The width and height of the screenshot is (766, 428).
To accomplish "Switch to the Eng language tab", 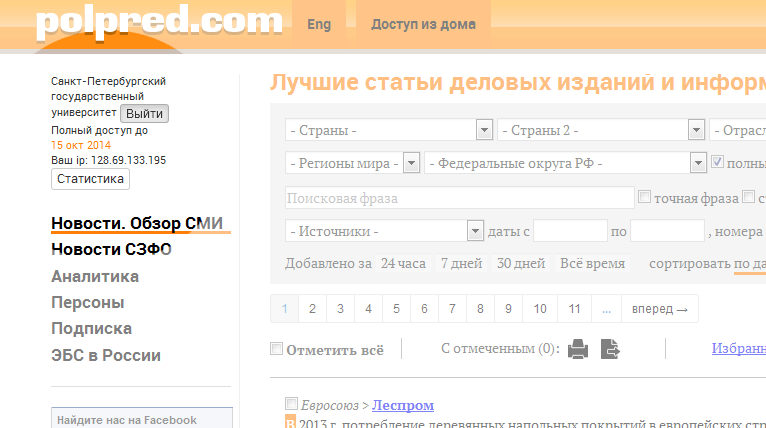I will coord(319,24).
